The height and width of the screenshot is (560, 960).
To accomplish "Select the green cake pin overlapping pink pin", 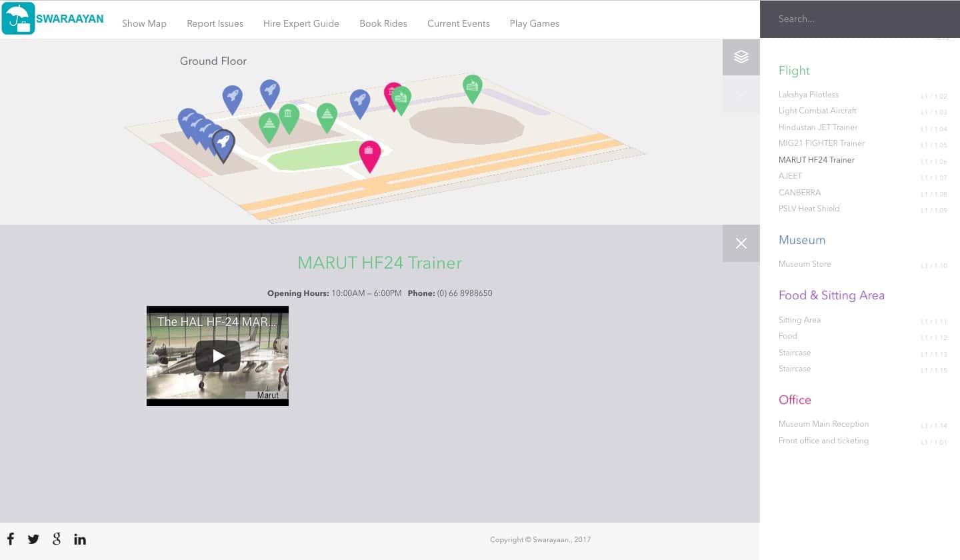I will coord(401,101).
